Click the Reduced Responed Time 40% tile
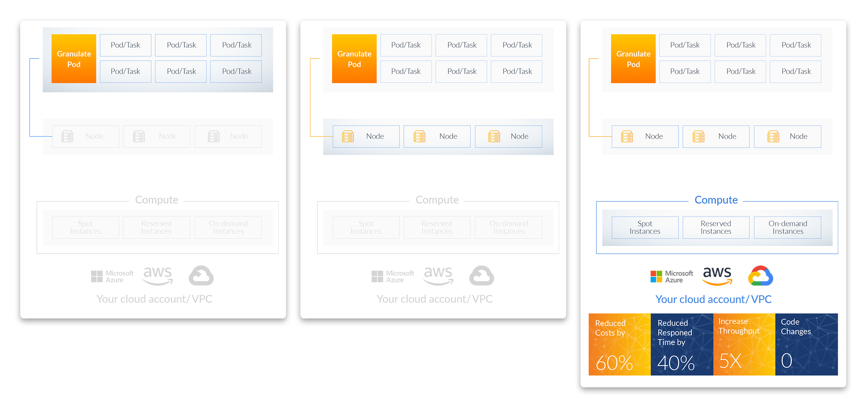The height and width of the screenshot is (416, 868). click(x=682, y=345)
